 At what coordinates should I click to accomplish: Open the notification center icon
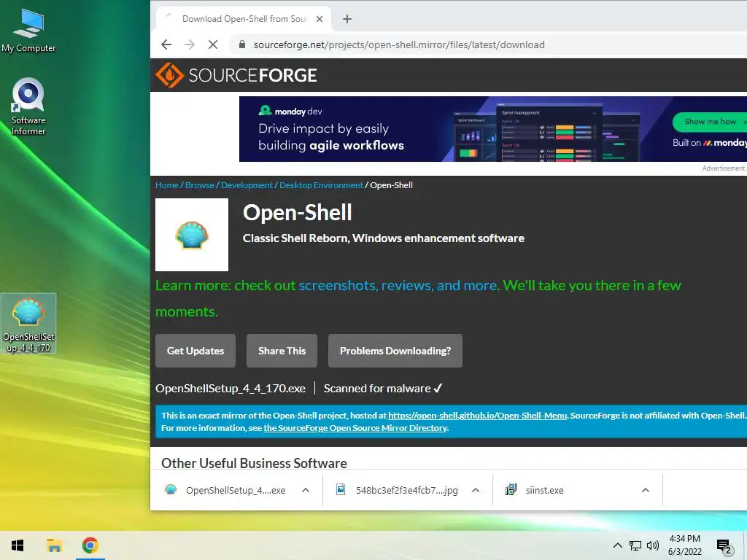724,547
